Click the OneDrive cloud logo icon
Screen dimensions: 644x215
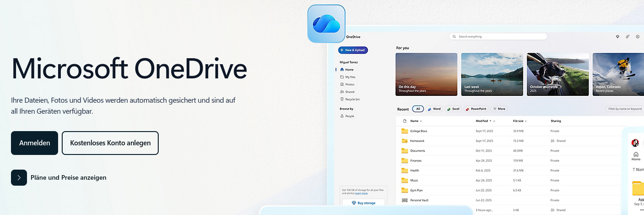(326, 23)
